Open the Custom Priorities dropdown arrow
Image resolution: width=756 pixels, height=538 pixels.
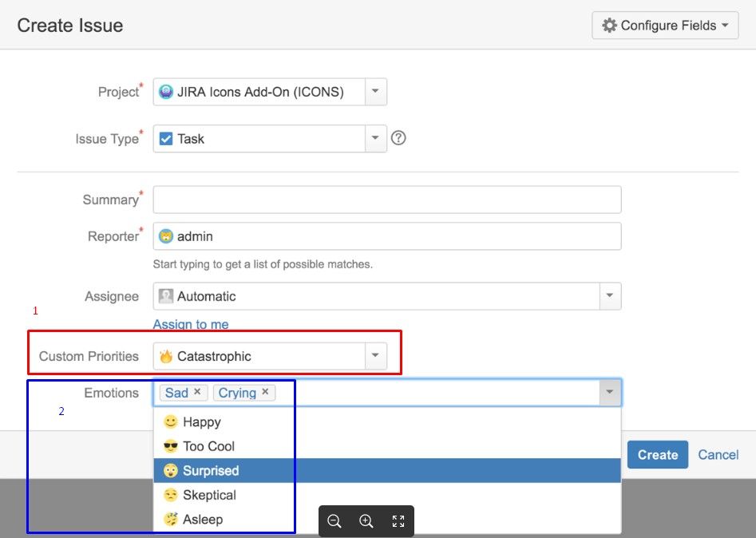click(375, 356)
